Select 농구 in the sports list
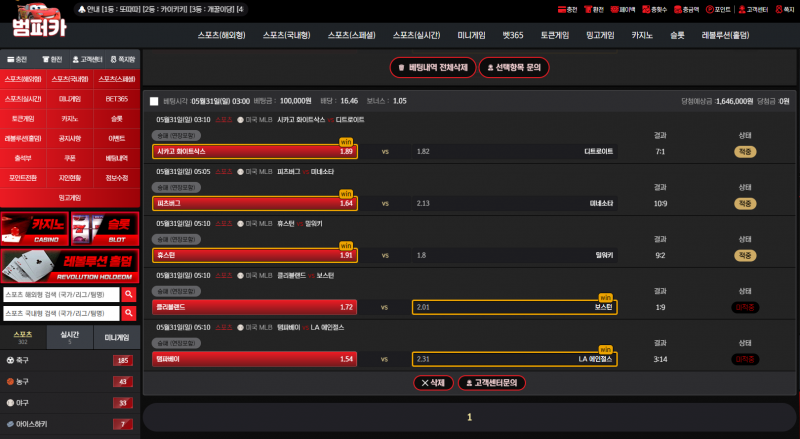Viewport: 800px width, 439px height. point(70,381)
